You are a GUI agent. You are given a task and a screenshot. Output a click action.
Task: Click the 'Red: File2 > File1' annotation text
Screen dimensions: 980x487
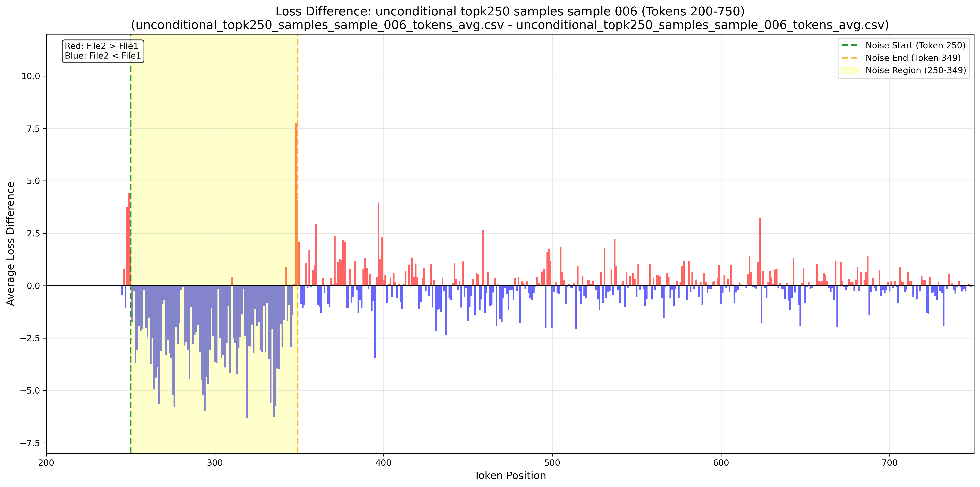[x=102, y=46]
